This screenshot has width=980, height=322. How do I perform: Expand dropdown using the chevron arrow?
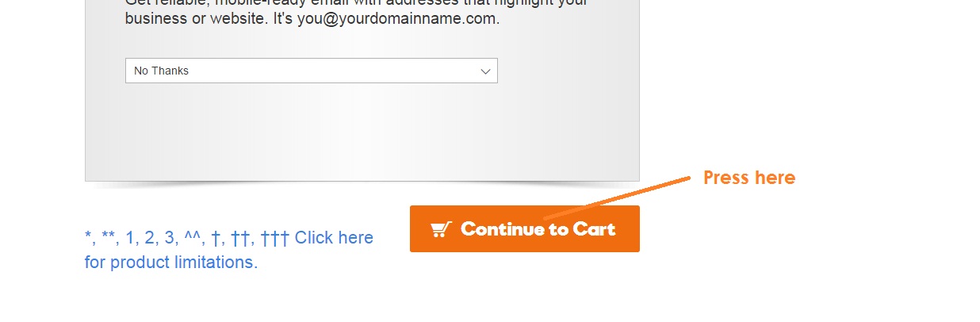click(x=486, y=71)
